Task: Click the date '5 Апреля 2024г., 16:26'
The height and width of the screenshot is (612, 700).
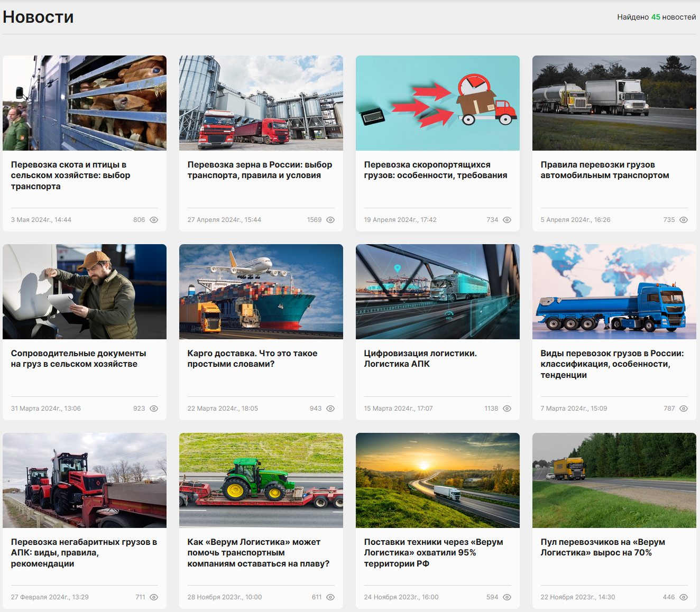Action: (x=576, y=220)
